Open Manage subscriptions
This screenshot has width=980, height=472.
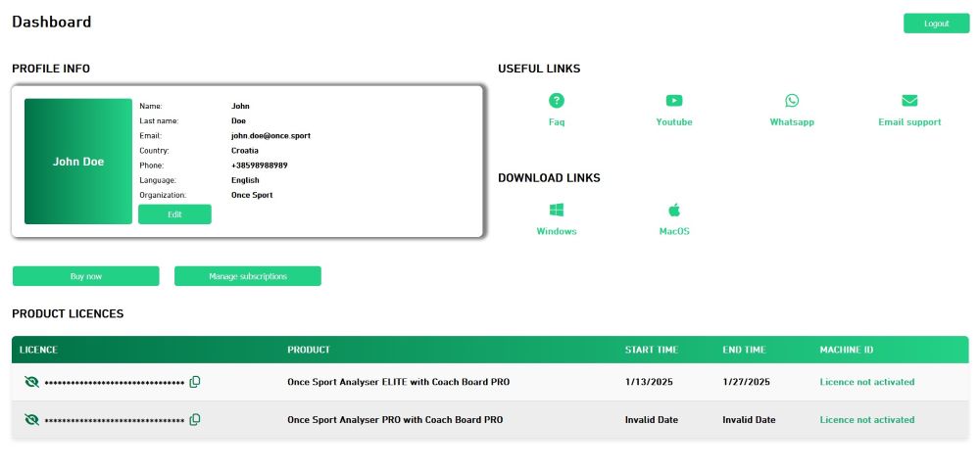tap(247, 276)
